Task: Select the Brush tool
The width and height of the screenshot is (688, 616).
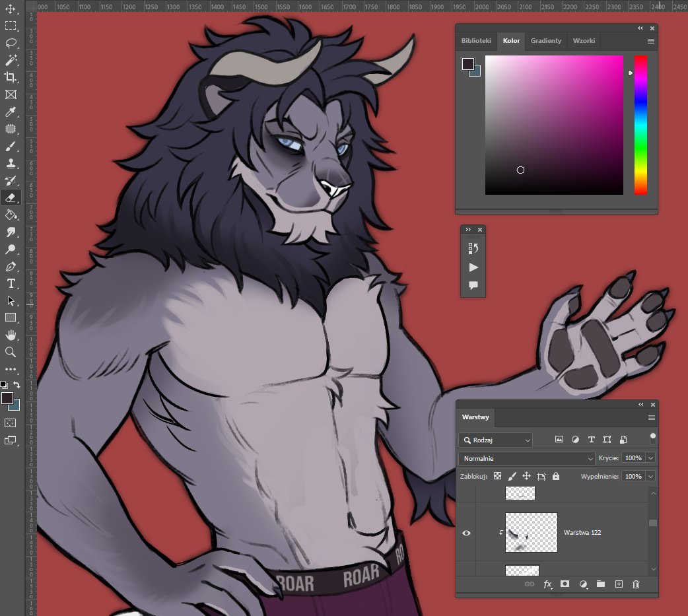Action: pyautogui.click(x=11, y=146)
